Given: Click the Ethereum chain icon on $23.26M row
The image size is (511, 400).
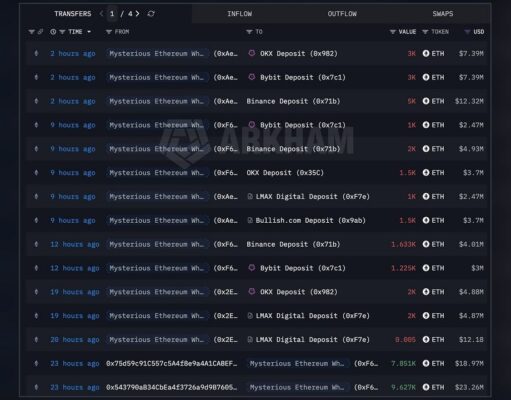Looking at the screenshot, I should 36,387.
